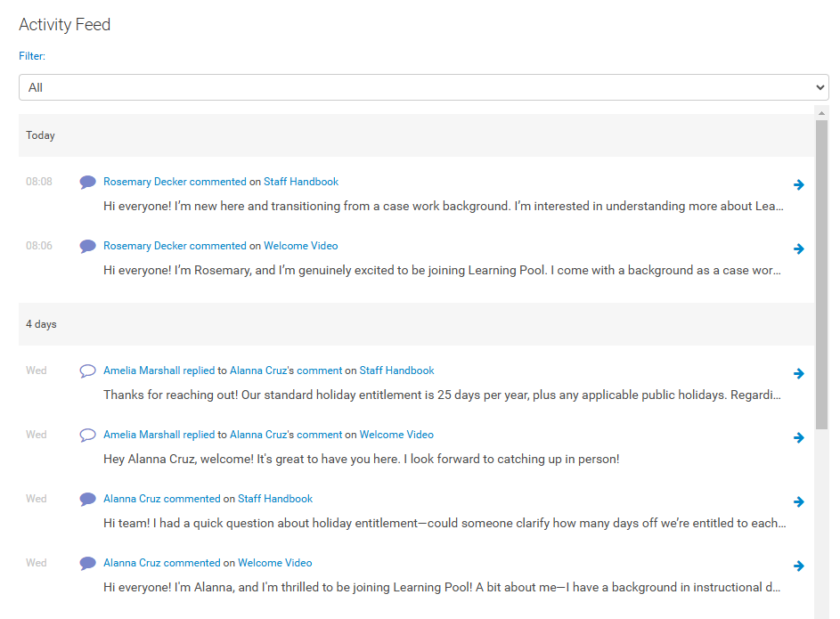Open Amelia Marshall replied link for Staff Handbook
This screenshot has width=840, height=619.
click(159, 371)
